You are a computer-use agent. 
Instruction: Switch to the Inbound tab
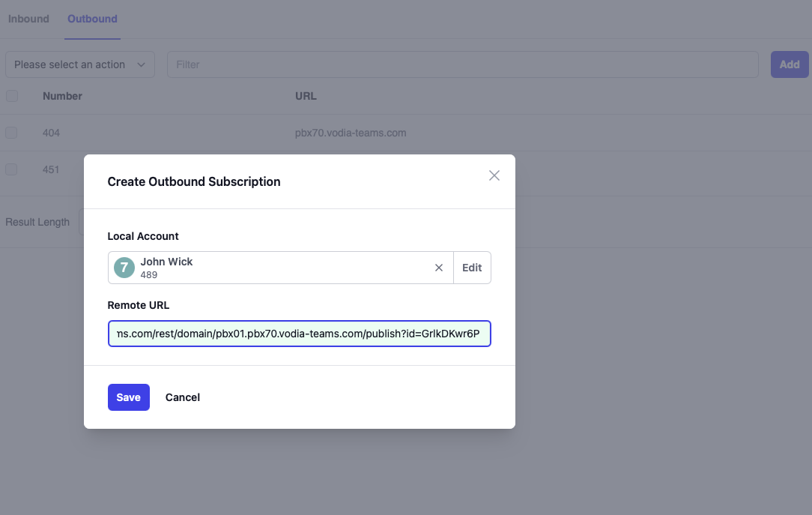[28, 19]
